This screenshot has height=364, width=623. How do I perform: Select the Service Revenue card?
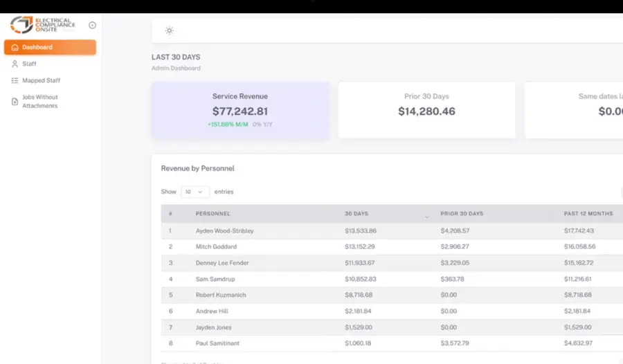[240, 110]
